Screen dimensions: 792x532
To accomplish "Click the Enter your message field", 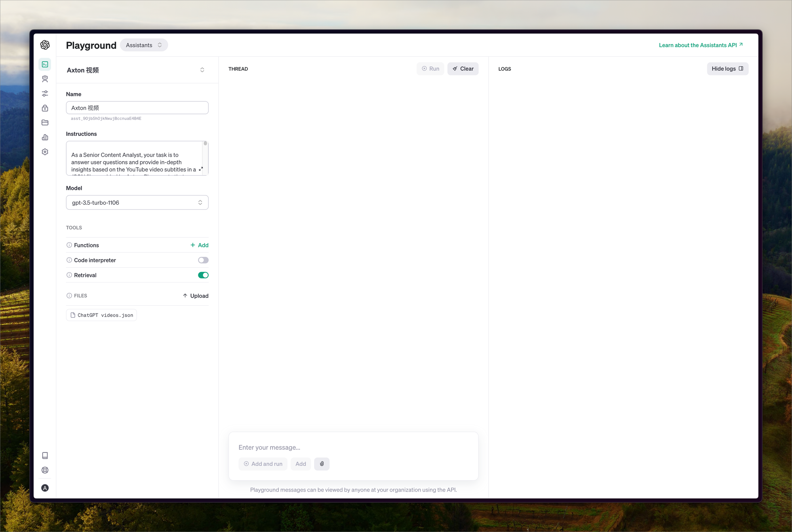I will (x=352, y=447).
